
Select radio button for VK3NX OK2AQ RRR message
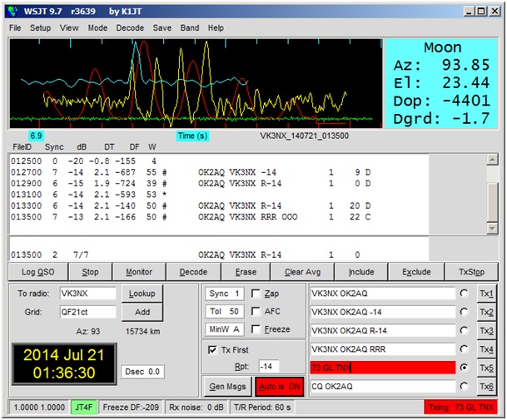[x=464, y=349]
